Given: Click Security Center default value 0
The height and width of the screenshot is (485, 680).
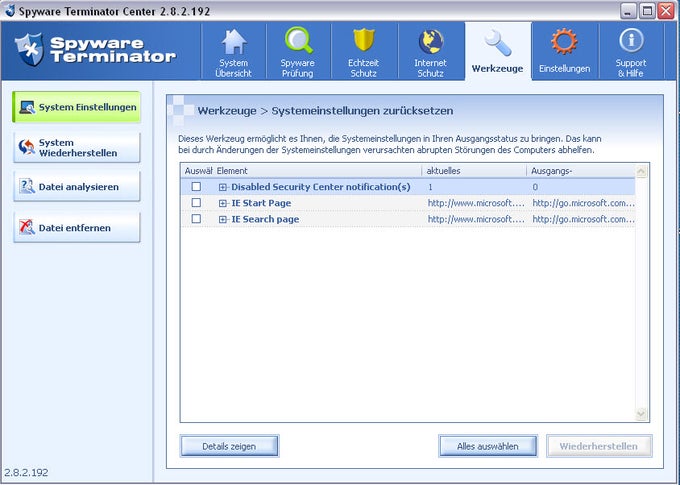Looking at the screenshot, I should 535,187.
